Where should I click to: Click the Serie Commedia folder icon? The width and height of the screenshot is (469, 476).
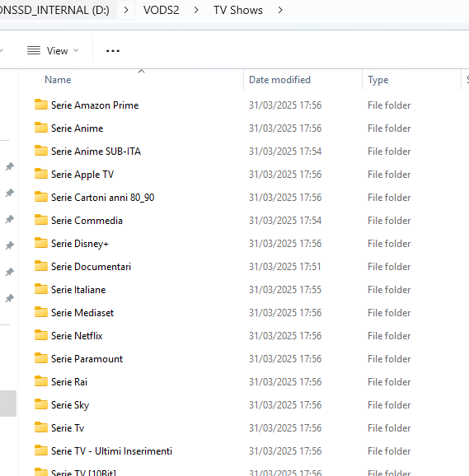(41, 220)
